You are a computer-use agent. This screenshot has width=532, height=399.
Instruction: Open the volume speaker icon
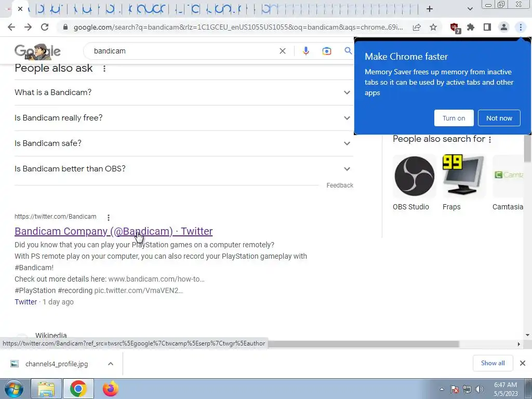click(480, 389)
